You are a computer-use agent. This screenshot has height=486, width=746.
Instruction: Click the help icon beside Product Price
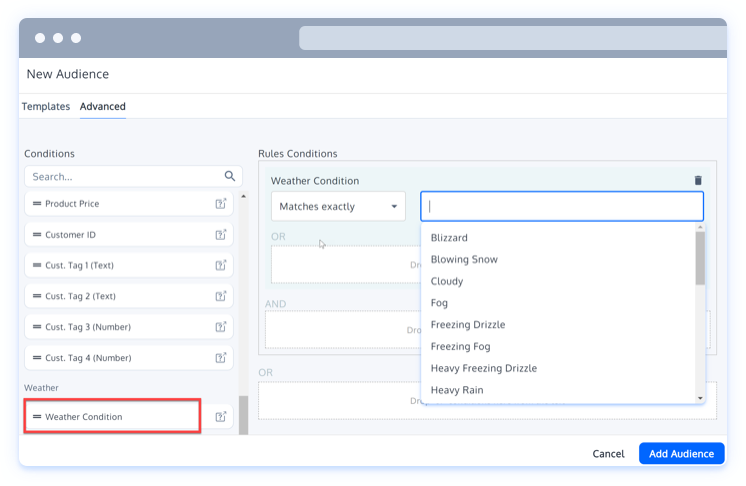pyautogui.click(x=221, y=204)
